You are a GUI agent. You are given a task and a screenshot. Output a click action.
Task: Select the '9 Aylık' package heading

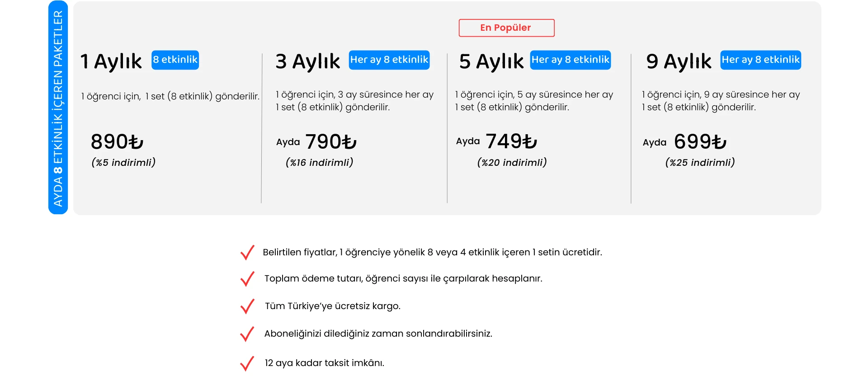pos(679,61)
